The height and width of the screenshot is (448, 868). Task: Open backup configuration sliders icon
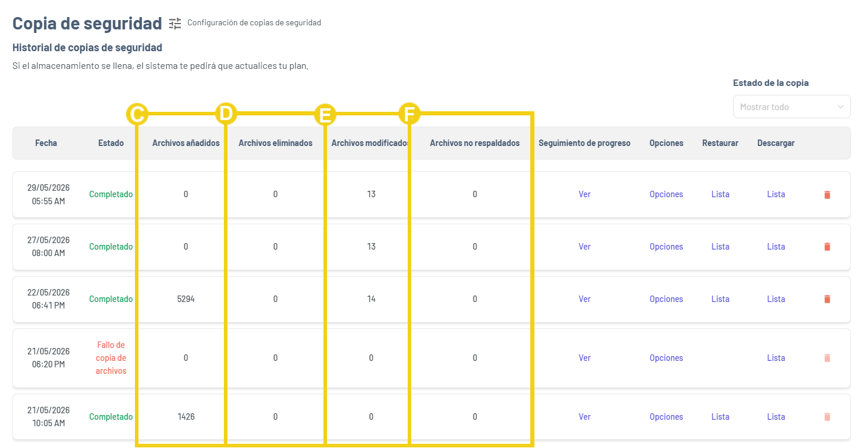click(x=175, y=23)
